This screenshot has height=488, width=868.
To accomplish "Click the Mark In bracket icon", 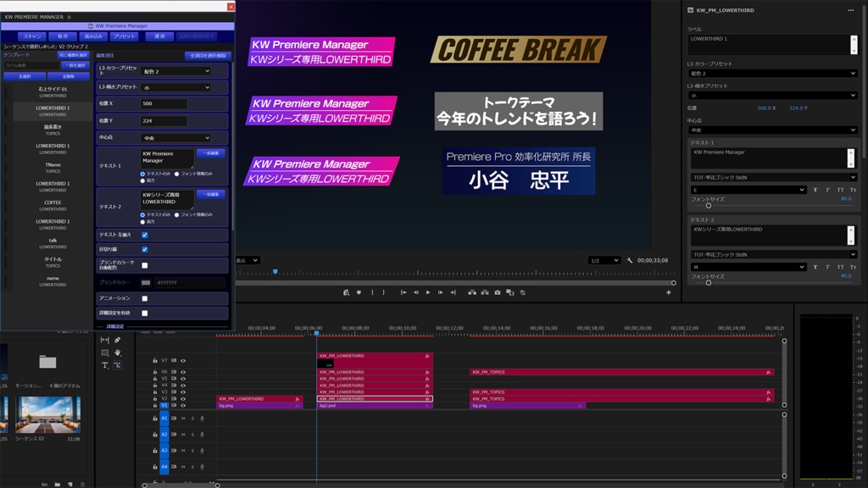I will (372, 292).
